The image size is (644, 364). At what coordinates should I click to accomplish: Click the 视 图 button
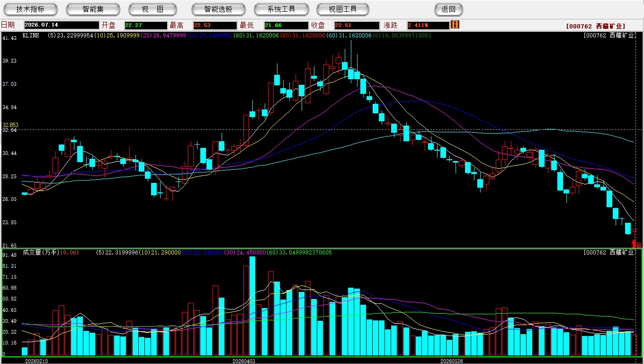coord(152,9)
